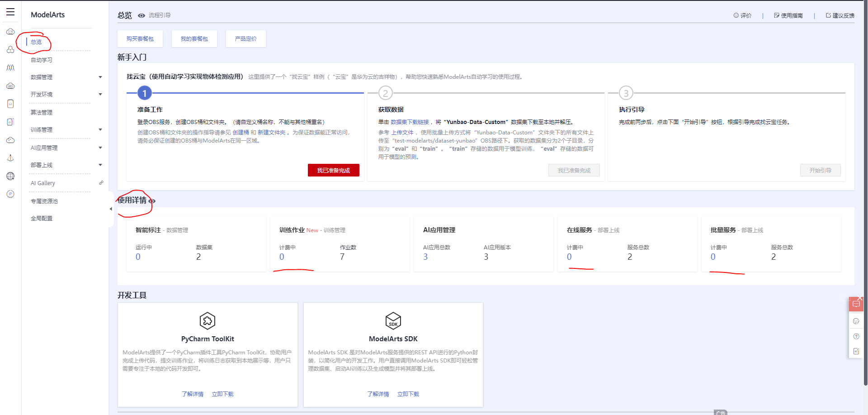
Task: Click the wave-curves icon in the icon strip
Action: tap(10, 68)
